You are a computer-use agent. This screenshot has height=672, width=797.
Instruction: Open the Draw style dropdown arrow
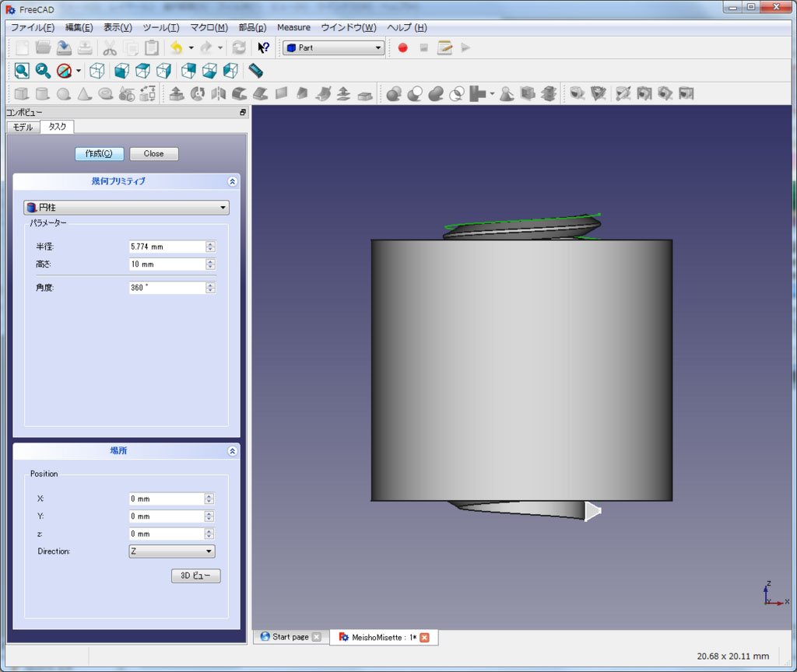[x=79, y=71]
